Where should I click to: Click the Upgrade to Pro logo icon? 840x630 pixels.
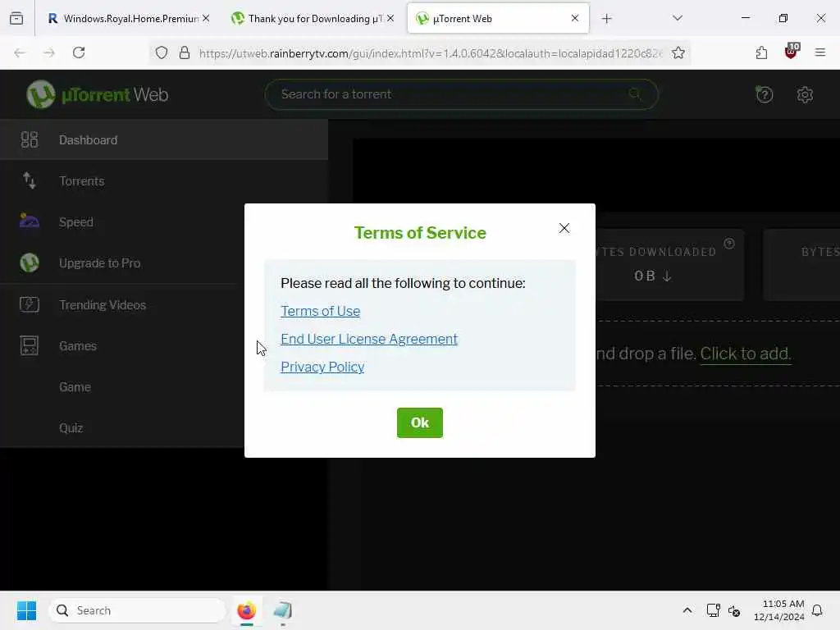click(29, 262)
